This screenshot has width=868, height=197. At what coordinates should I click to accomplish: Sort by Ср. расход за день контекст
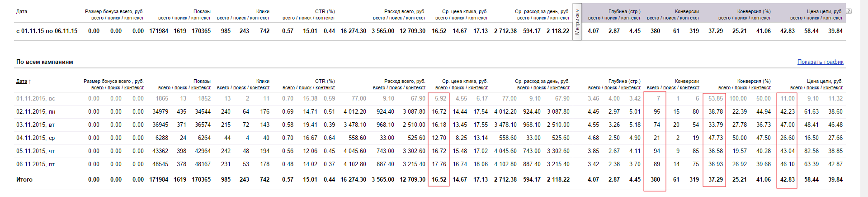pyautogui.click(x=560, y=88)
